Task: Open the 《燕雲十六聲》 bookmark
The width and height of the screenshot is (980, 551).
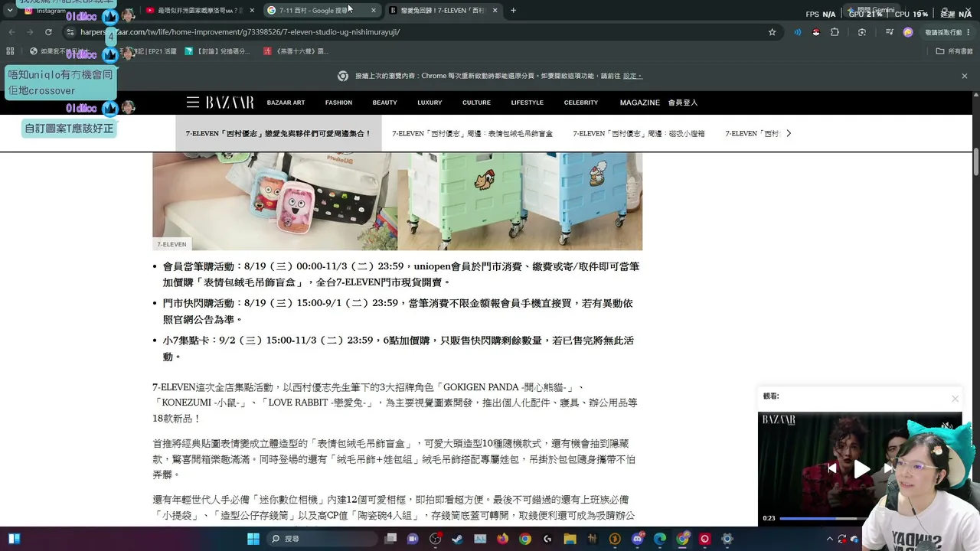Action: 296,51
